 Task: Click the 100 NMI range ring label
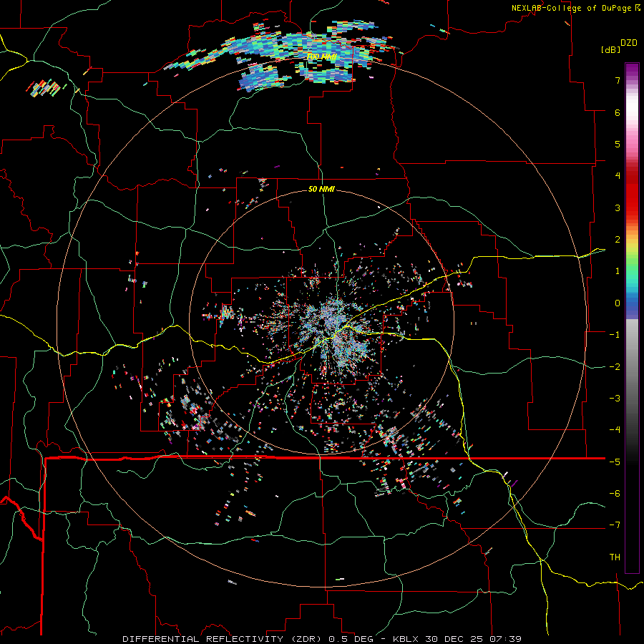pyautogui.click(x=321, y=57)
